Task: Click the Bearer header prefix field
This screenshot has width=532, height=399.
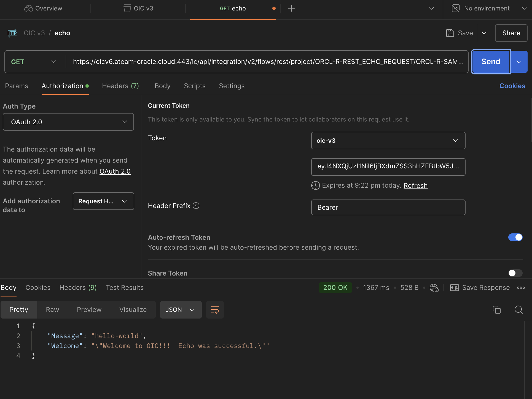Action: tap(388, 207)
